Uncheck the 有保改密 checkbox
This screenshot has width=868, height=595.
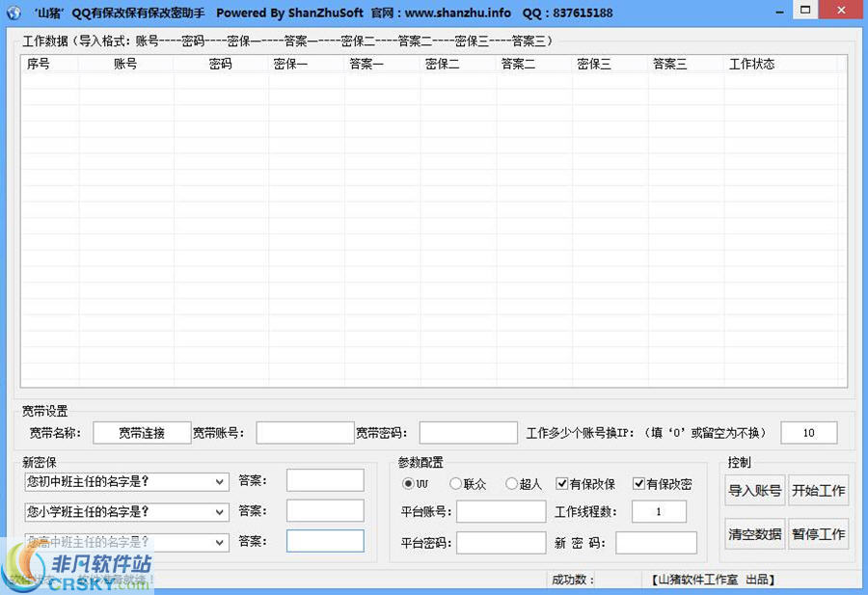click(638, 485)
